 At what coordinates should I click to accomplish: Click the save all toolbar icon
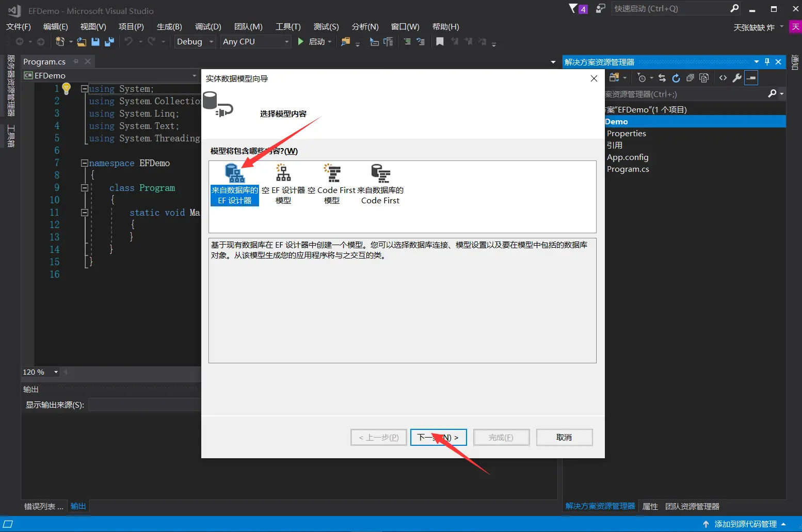109,42
